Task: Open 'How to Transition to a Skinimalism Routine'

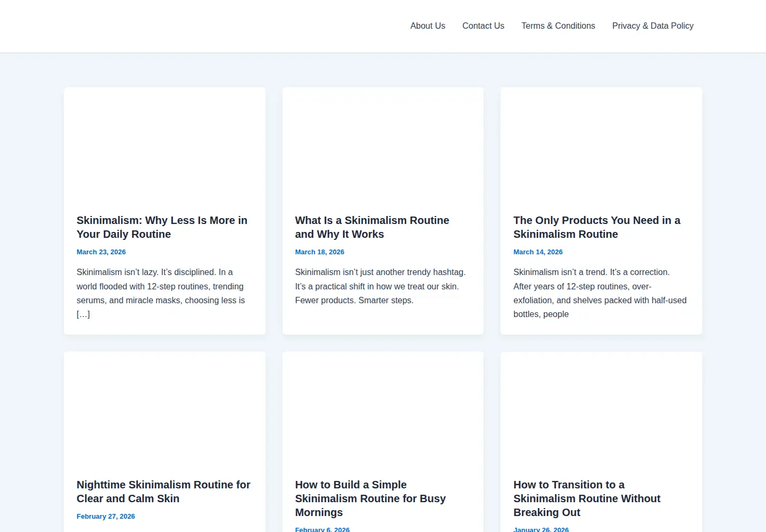Action: point(587,498)
